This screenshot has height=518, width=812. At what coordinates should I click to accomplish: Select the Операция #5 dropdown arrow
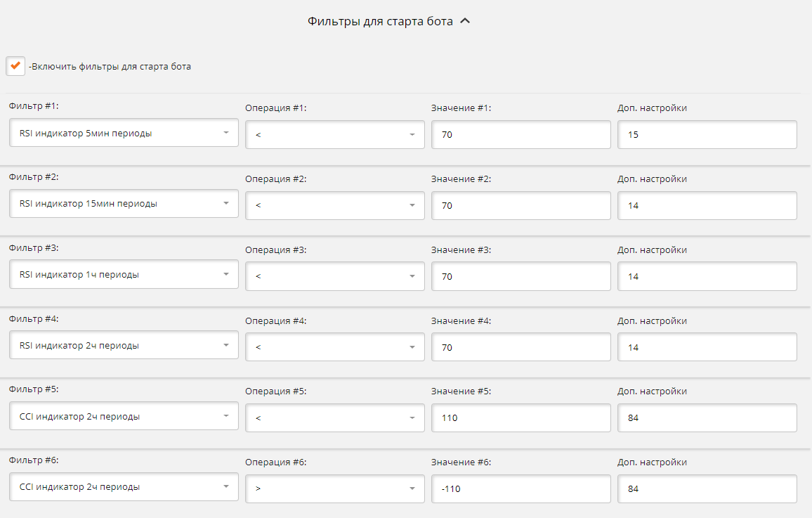coord(412,418)
